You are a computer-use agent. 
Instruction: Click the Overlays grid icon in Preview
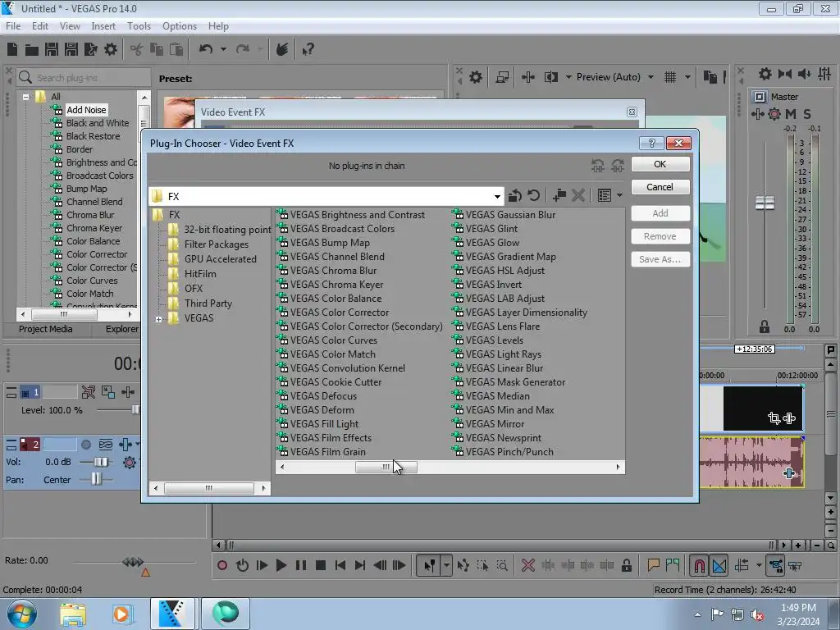tap(670, 77)
